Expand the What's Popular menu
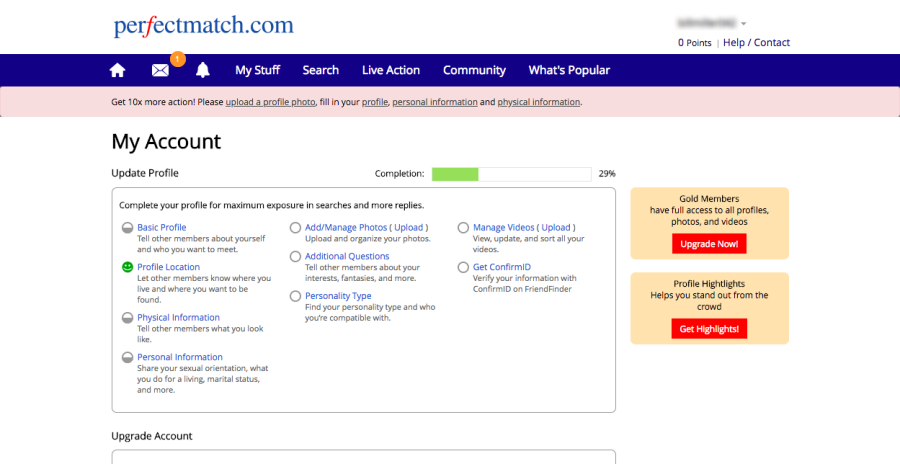 [568, 70]
